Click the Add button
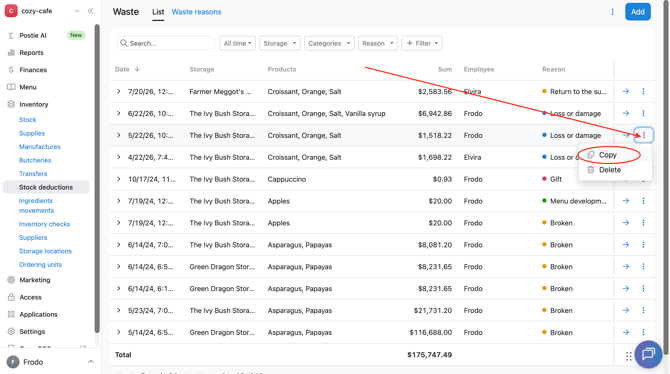The image size is (670, 374). pyautogui.click(x=638, y=12)
